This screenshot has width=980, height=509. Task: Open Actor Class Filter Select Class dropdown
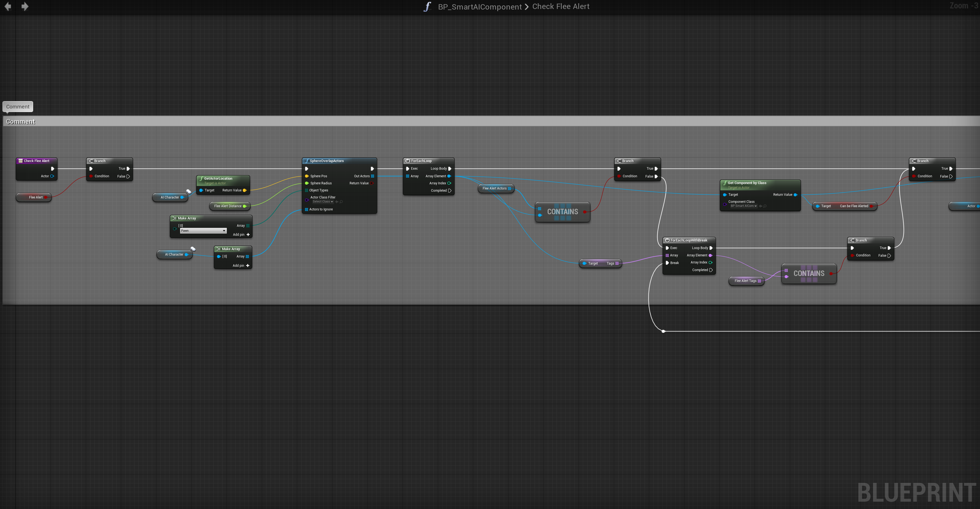(x=323, y=202)
